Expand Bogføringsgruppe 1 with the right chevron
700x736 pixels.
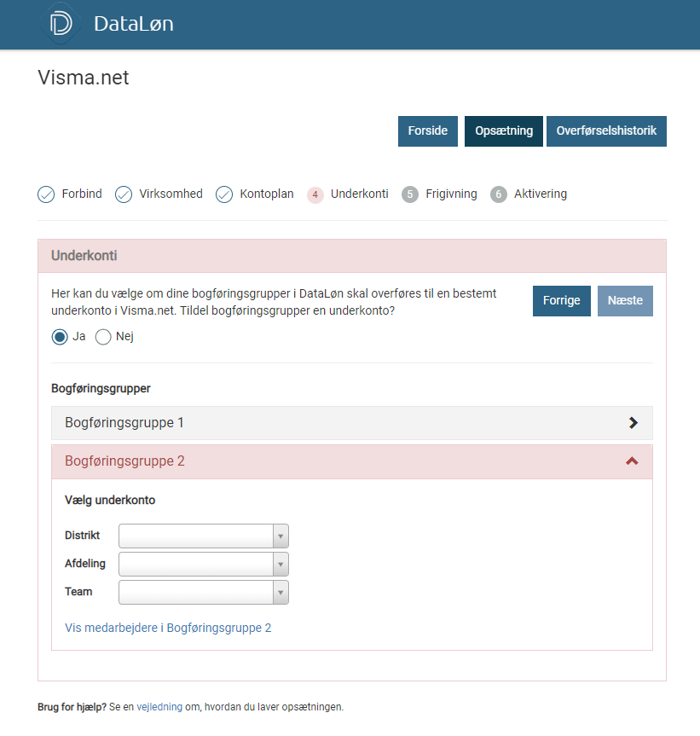(x=633, y=423)
